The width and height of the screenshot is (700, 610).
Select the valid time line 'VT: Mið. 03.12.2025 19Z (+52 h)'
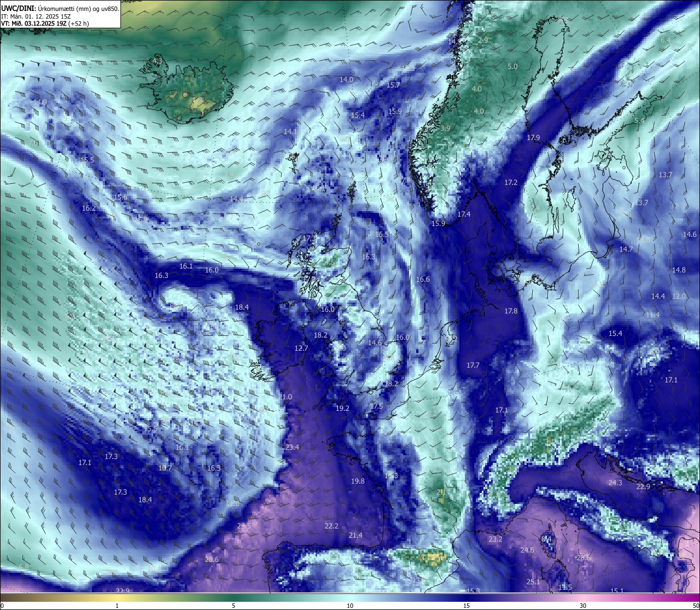(45, 24)
